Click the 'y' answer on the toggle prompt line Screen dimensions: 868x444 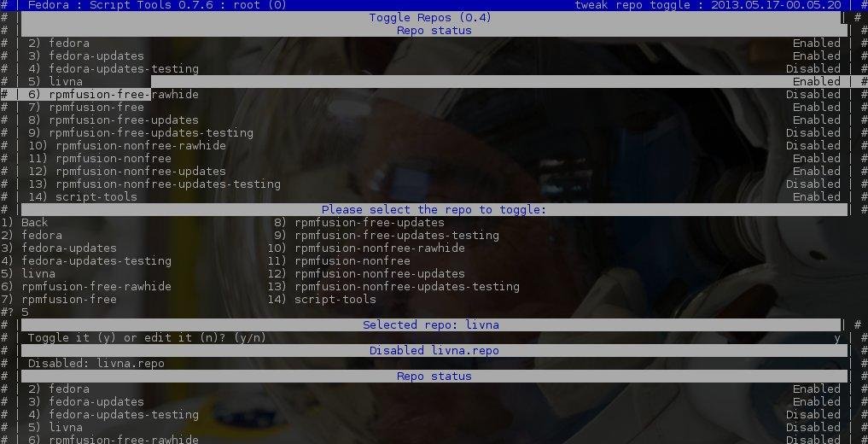click(x=837, y=338)
